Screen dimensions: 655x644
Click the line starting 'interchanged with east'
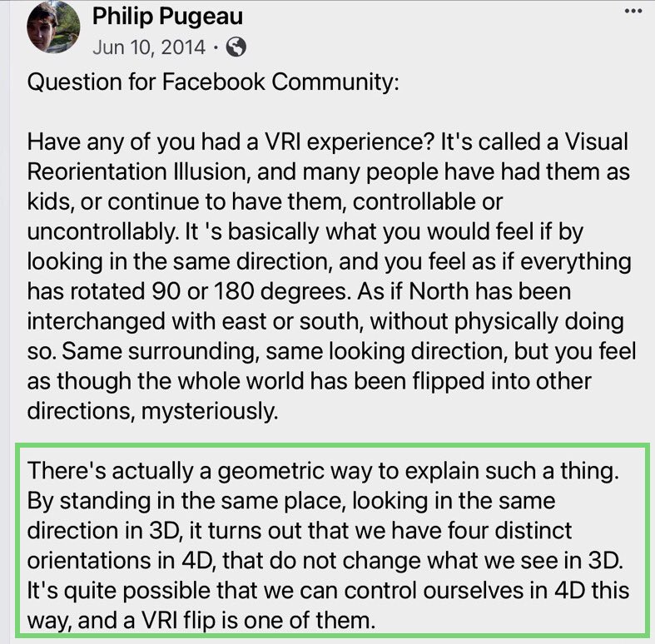pyautogui.click(x=325, y=321)
